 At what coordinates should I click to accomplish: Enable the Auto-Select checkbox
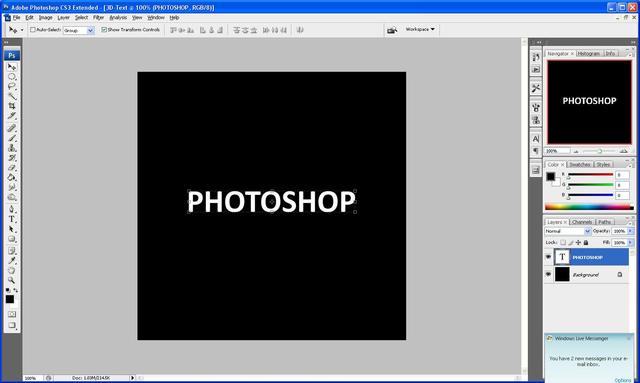33,30
